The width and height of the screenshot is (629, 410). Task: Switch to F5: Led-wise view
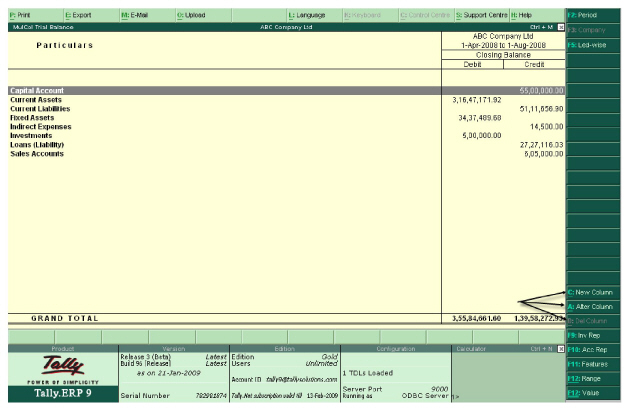[593, 45]
